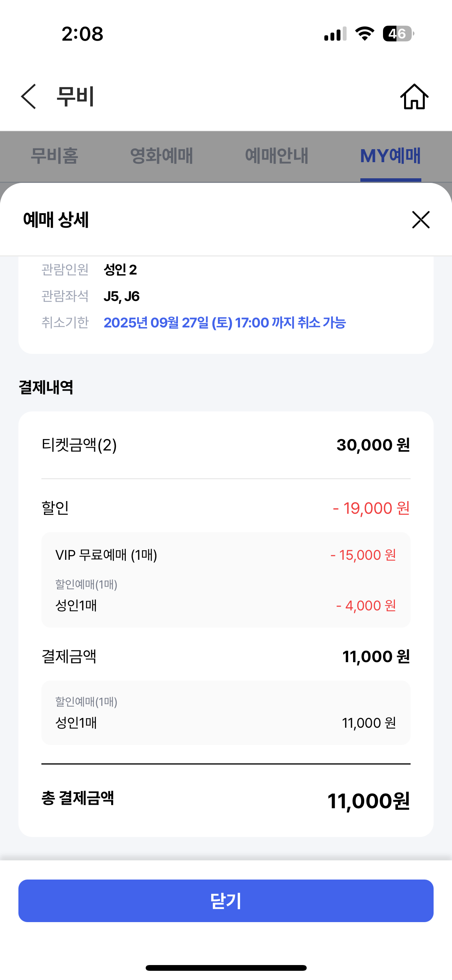Tap the 무비 page title
The height and width of the screenshot is (980, 452).
75,96
